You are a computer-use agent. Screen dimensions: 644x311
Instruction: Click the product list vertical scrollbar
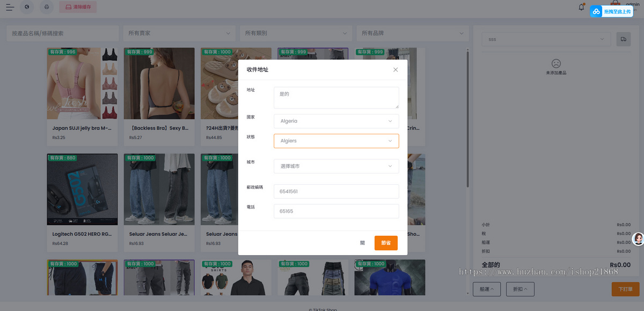pos(467,118)
